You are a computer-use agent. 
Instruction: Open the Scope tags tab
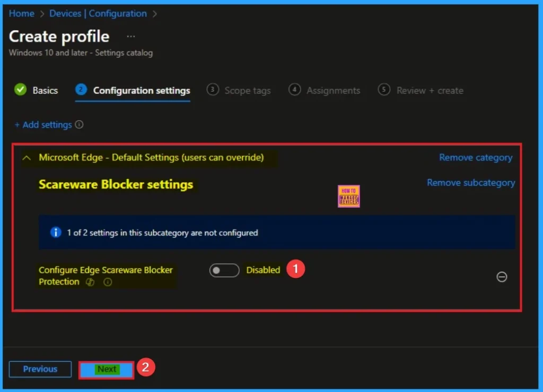pos(239,90)
